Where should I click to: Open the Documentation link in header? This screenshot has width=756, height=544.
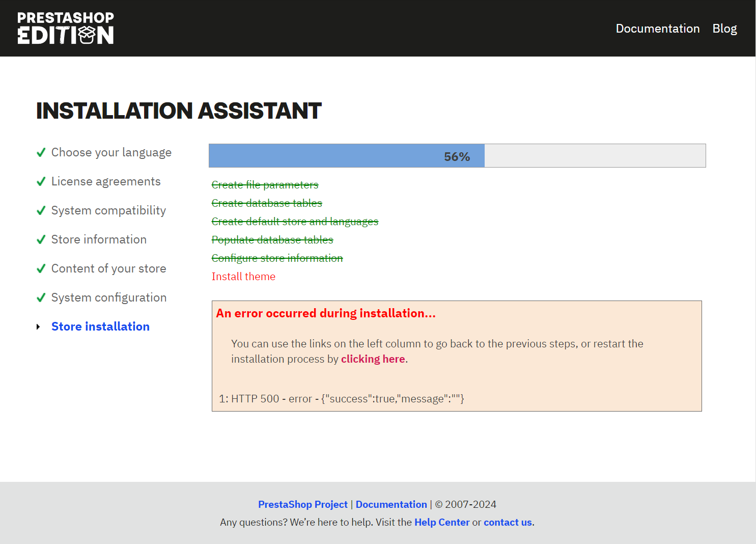658,29
